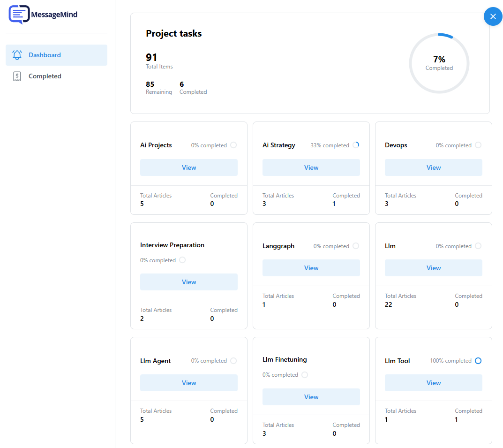The image size is (503, 448).
Task: View the Devops category
Action: tap(434, 167)
